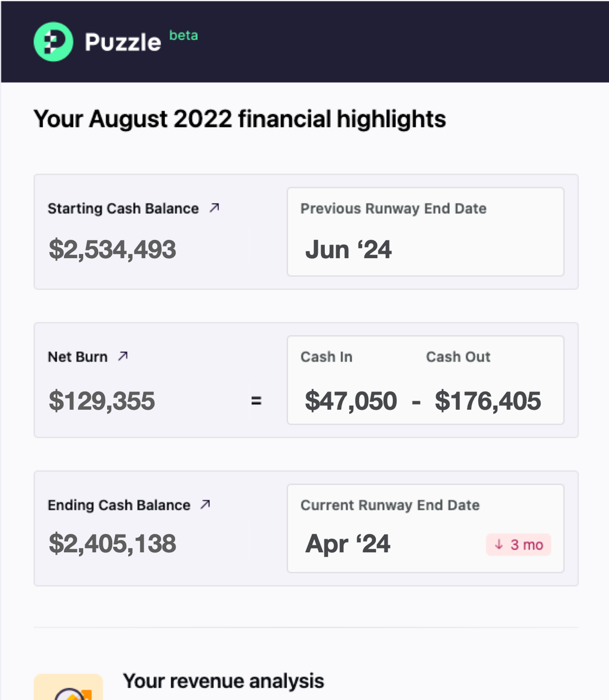Open the Ending Cash Balance link
This screenshot has height=700, width=609.
[x=119, y=505]
